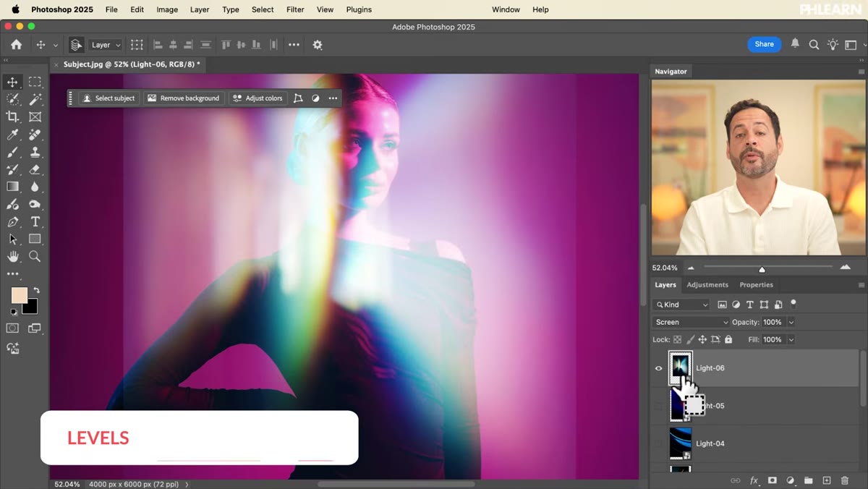Open the Auto-Select Layer dropdown
This screenshot has width=868, height=489.
tap(106, 45)
